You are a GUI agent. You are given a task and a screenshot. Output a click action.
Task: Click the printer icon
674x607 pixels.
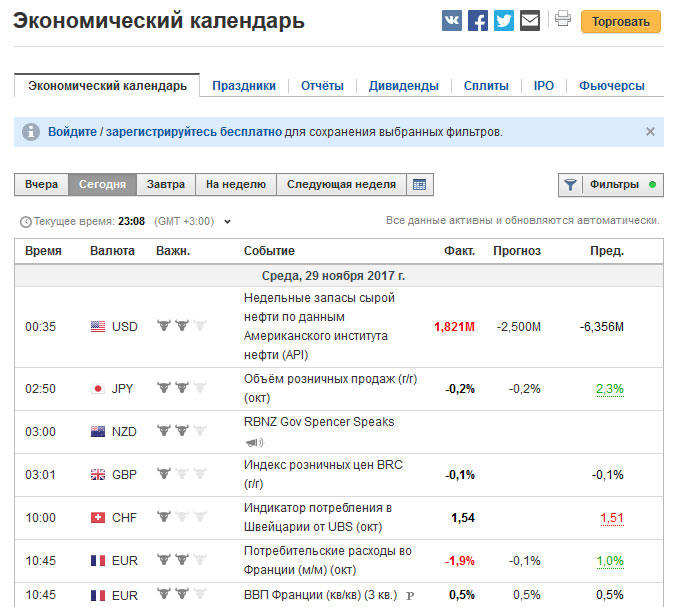tap(563, 18)
